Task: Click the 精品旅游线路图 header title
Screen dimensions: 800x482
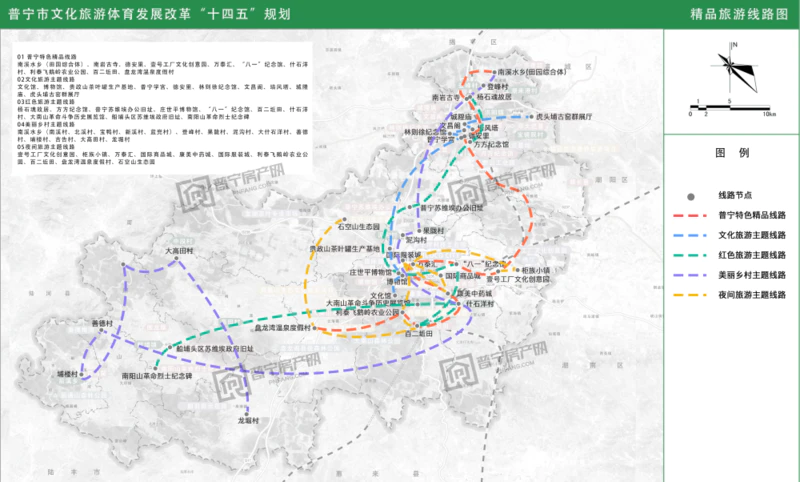Action: coord(738,14)
